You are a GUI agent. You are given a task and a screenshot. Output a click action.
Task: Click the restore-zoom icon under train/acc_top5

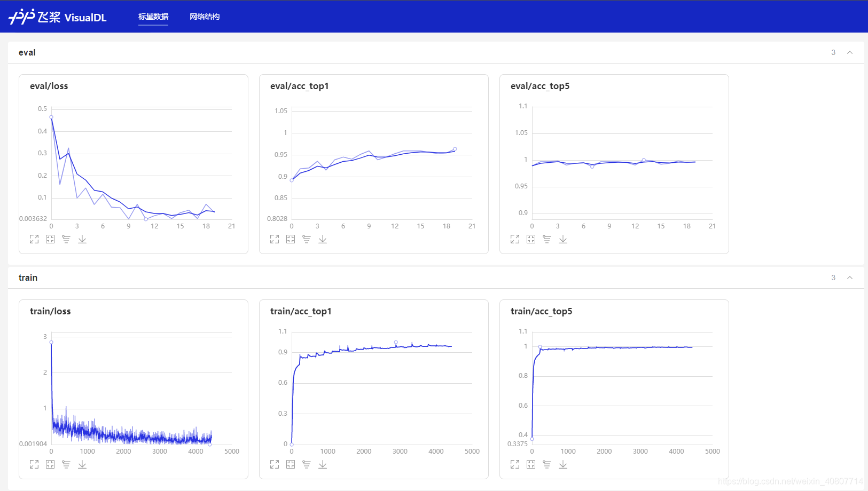point(531,464)
